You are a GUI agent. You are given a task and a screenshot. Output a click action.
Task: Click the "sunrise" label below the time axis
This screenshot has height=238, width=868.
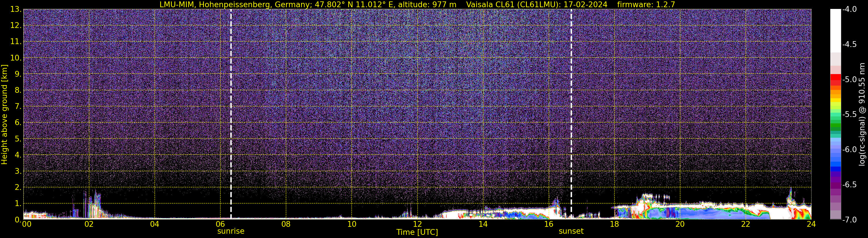pos(231,231)
